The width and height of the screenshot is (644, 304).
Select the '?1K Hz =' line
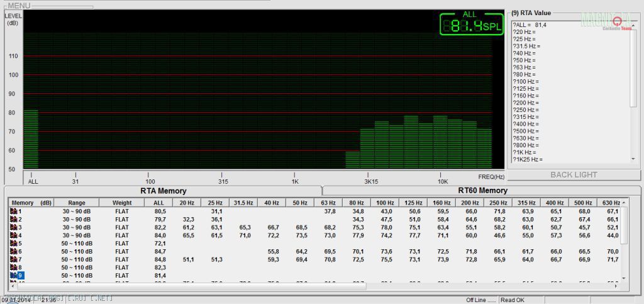[x=525, y=152]
